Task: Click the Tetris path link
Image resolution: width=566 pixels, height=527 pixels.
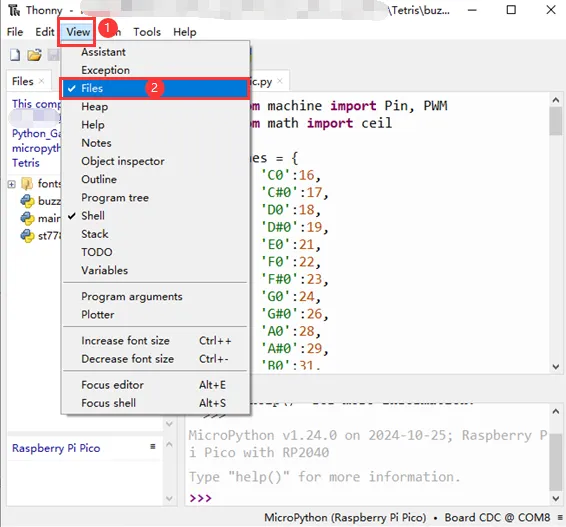Action: (x=26, y=163)
